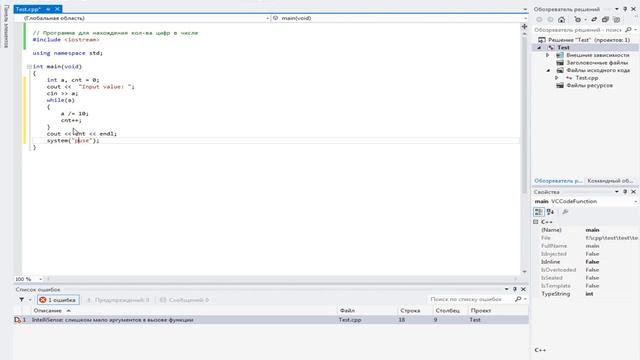The width and height of the screenshot is (640, 360).
Task: Close the Properties (Свойства) panel
Action: [633, 191]
